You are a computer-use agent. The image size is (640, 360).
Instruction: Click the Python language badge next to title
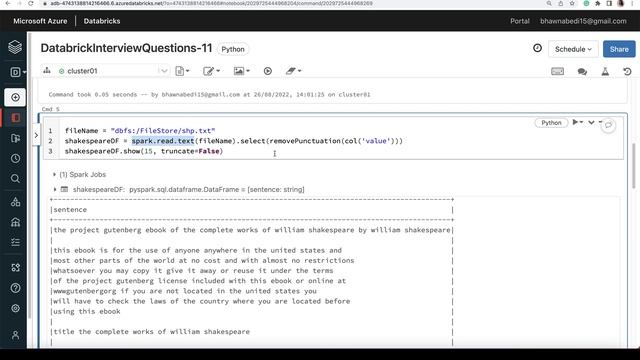(x=233, y=49)
